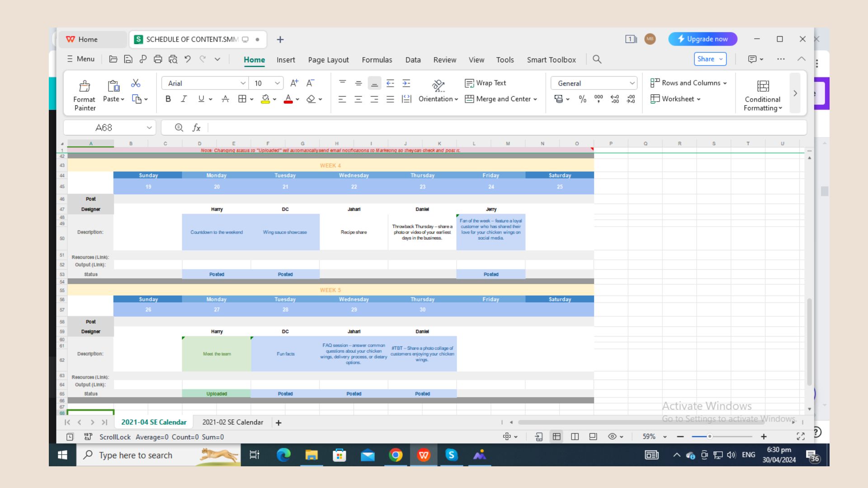Enter full screen view from status bar
The image size is (868, 488).
tap(800, 436)
